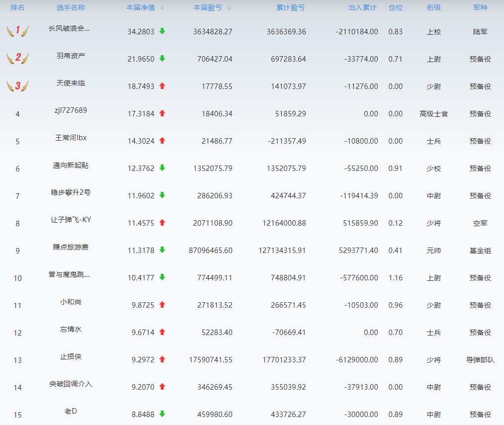The width and height of the screenshot is (504, 425).
Task: Click the 累计盈亏 column header
Action: (291, 8)
